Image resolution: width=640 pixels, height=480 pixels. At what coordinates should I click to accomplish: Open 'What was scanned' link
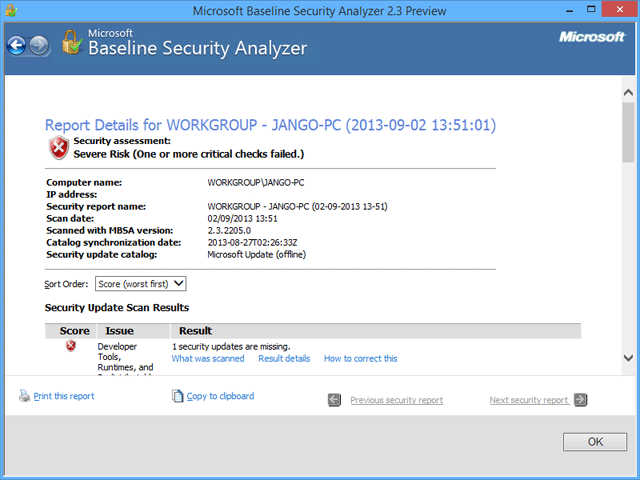[208, 358]
